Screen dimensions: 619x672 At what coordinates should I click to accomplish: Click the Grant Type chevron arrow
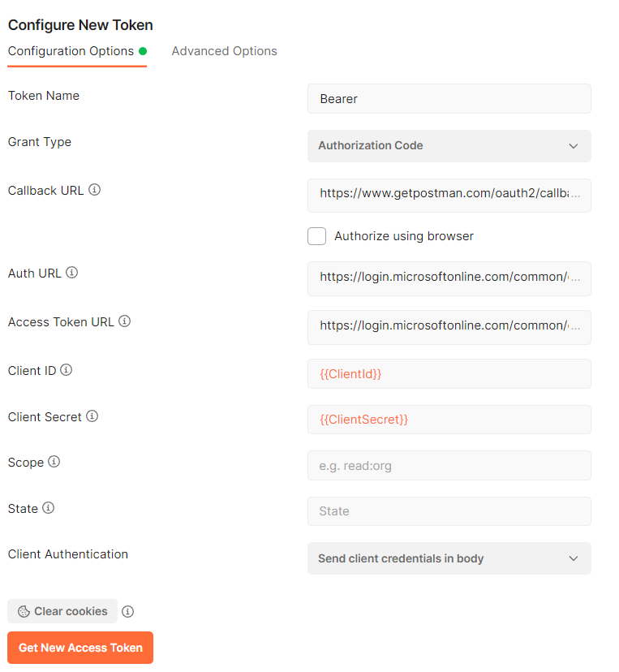click(x=574, y=146)
